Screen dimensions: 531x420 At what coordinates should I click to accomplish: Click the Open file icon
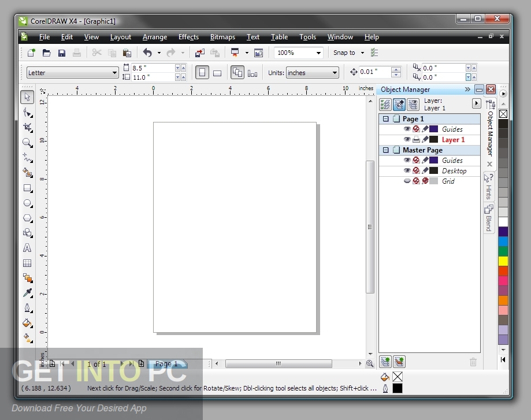pos(46,53)
